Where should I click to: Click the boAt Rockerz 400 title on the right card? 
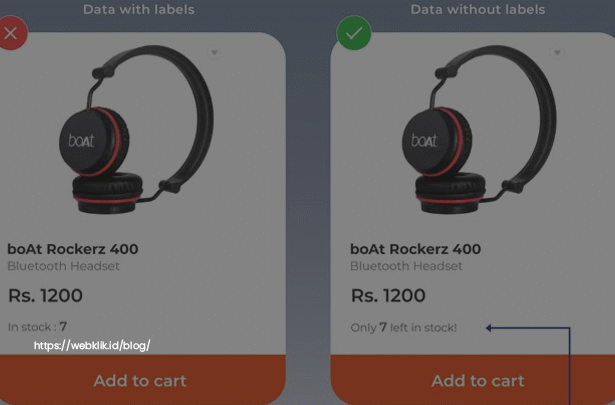click(x=415, y=249)
